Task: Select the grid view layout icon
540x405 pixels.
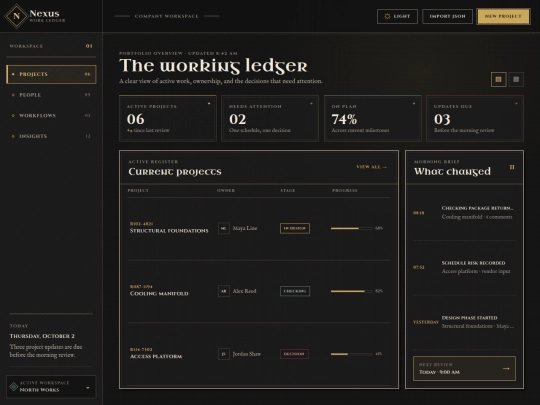Action: click(x=498, y=80)
